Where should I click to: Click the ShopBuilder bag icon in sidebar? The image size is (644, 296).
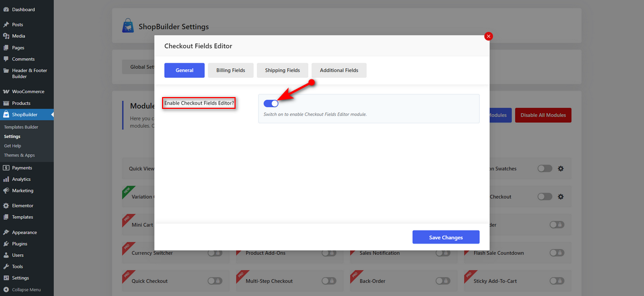pyautogui.click(x=5, y=115)
